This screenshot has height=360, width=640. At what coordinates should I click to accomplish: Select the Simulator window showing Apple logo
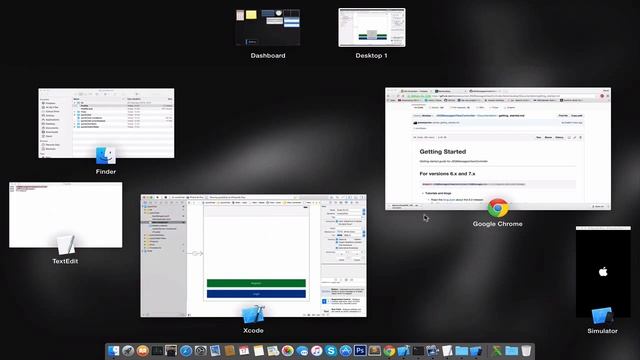pyautogui.click(x=603, y=271)
